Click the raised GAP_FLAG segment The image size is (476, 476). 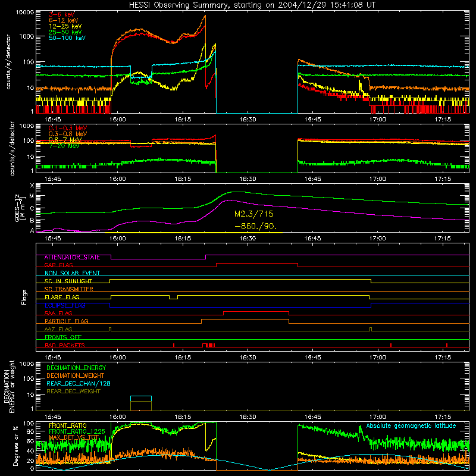[257, 264]
